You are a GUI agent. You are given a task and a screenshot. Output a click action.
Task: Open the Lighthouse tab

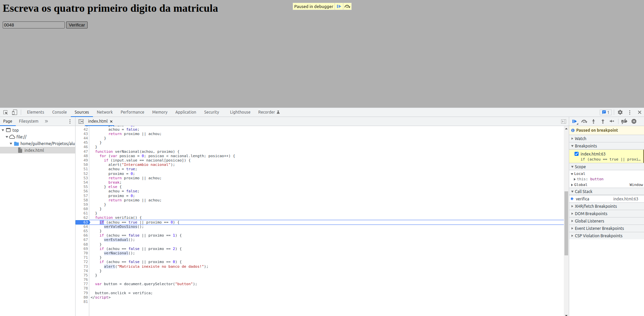click(240, 112)
